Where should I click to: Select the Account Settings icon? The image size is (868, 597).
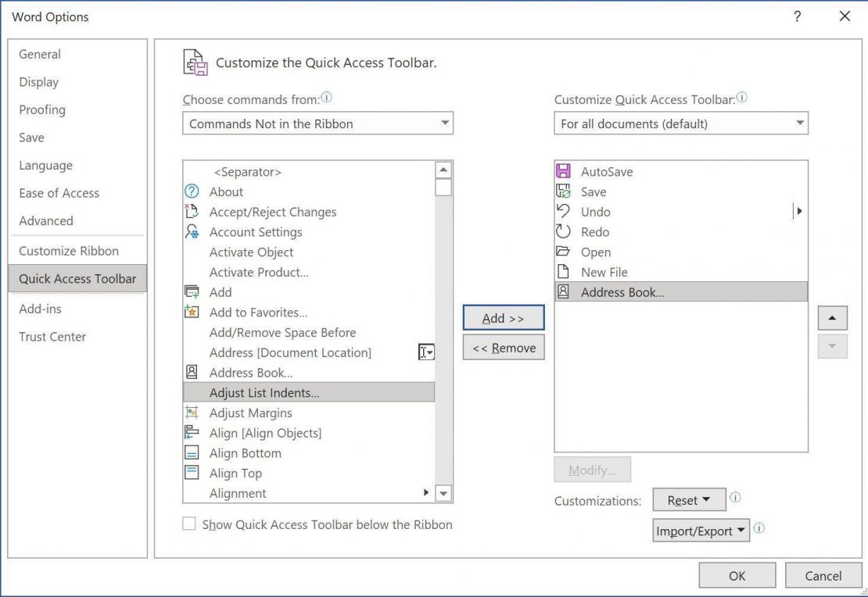[x=192, y=231]
